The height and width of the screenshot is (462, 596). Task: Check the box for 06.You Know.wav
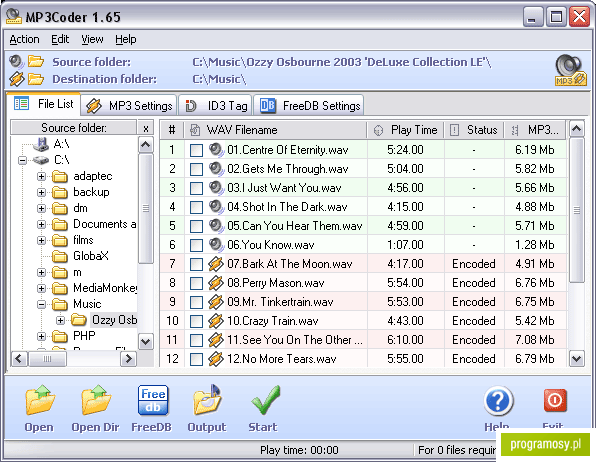click(196, 245)
